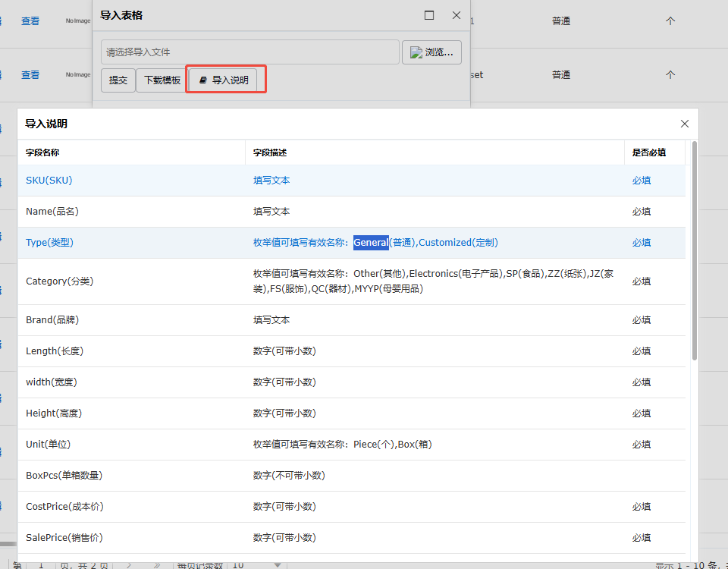Select the Type(类型) field name
The height and width of the screenshot is (569, 728).
click(50, 243)
